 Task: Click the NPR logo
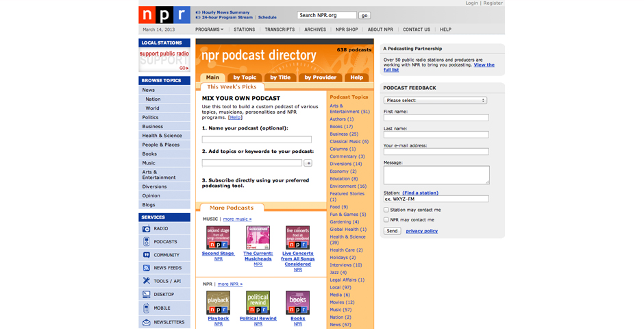[164, 15]
